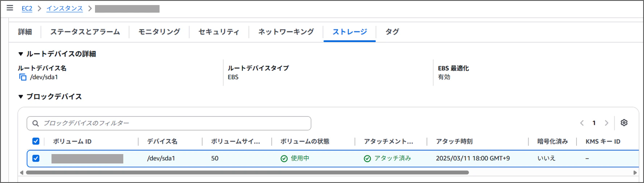This screenshot has width=644, height=183.
Task: Click the horizontal scrollbar thumb under table
Action: coord(247,173)
